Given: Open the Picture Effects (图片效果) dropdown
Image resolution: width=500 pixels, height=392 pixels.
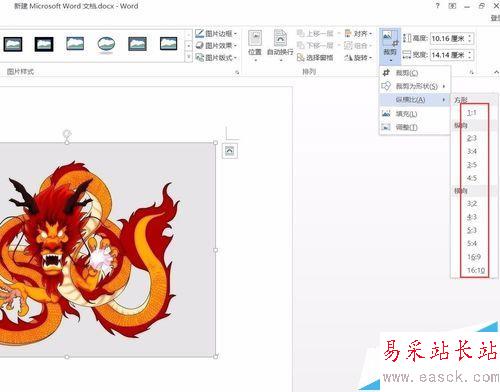Looking at the screenshot, I should click(x=216, y=45).
